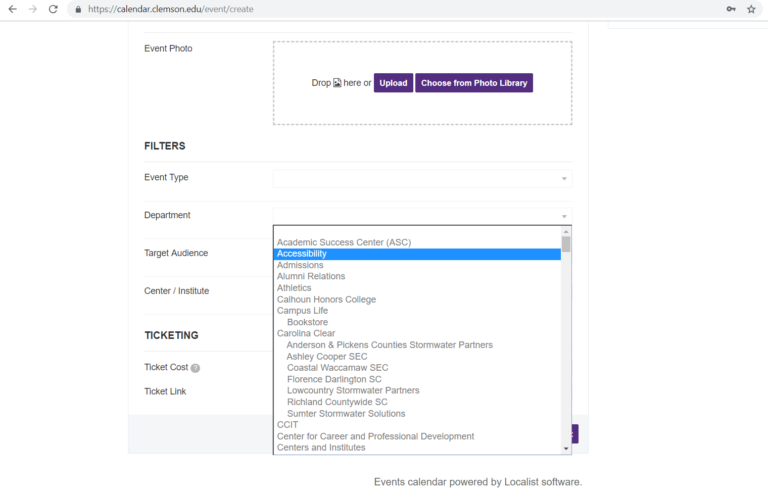Screen dimensions: 768x495
Task: Reload the page with refresh icon
Action: (53, 9)
